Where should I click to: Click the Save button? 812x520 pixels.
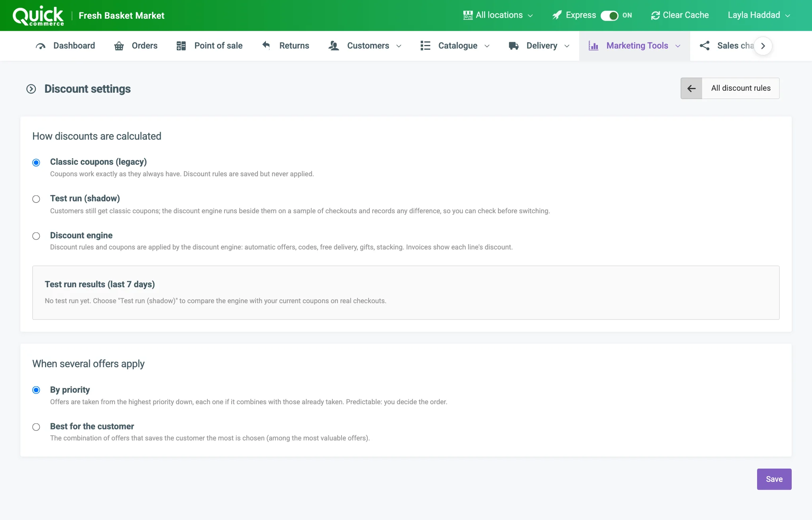[x=774, y=479]
